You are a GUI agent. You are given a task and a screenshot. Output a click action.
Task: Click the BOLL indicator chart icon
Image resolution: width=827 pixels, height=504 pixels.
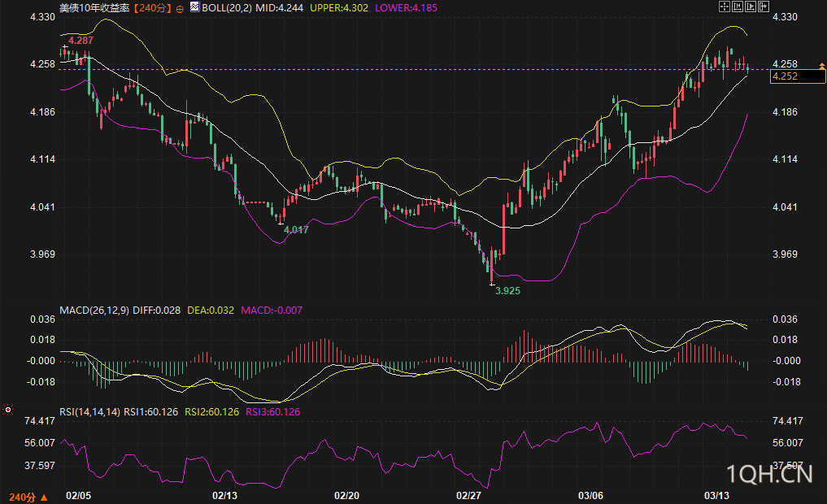(194, 7)
